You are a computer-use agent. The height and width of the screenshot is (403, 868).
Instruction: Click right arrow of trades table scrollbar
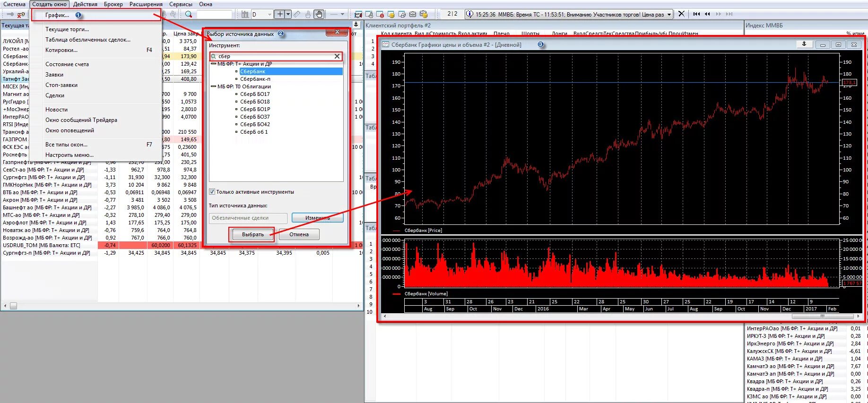(358, 306)
